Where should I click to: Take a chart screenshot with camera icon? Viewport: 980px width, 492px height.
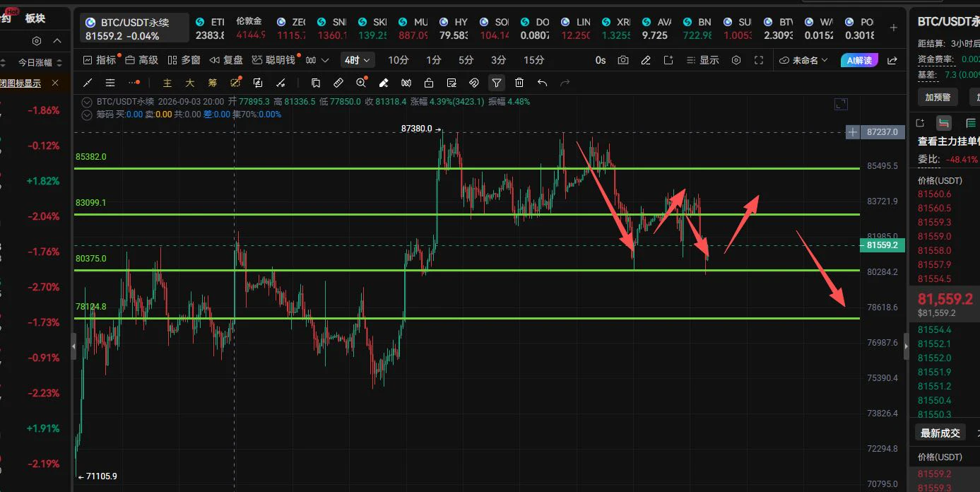click(x=622, y=60)
